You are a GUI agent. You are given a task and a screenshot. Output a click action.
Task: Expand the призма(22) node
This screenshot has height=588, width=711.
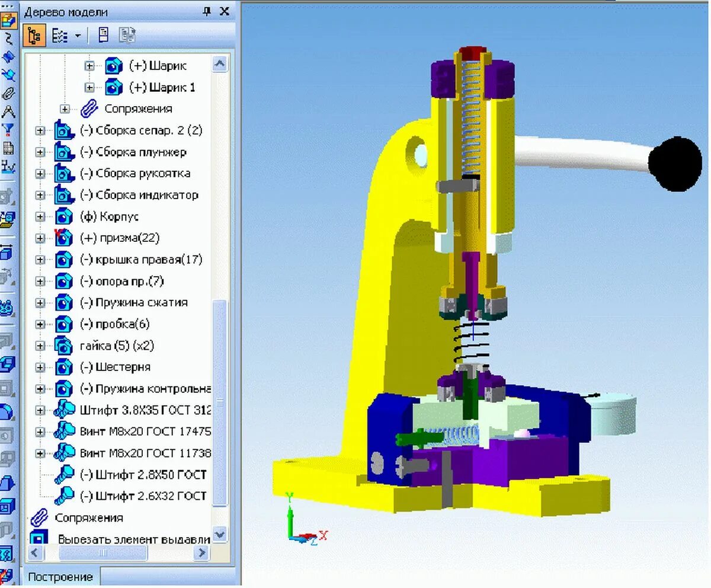40,238
